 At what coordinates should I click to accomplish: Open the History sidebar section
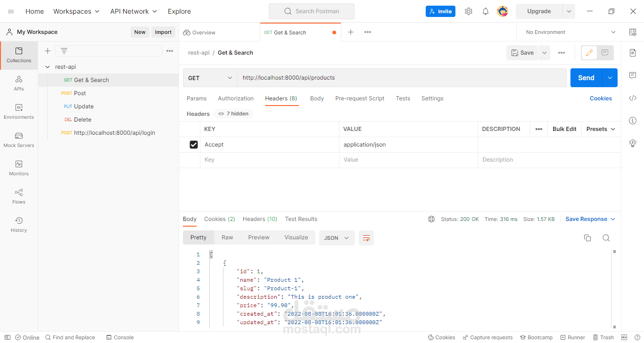pyautogui.click(x=19, y=225)
